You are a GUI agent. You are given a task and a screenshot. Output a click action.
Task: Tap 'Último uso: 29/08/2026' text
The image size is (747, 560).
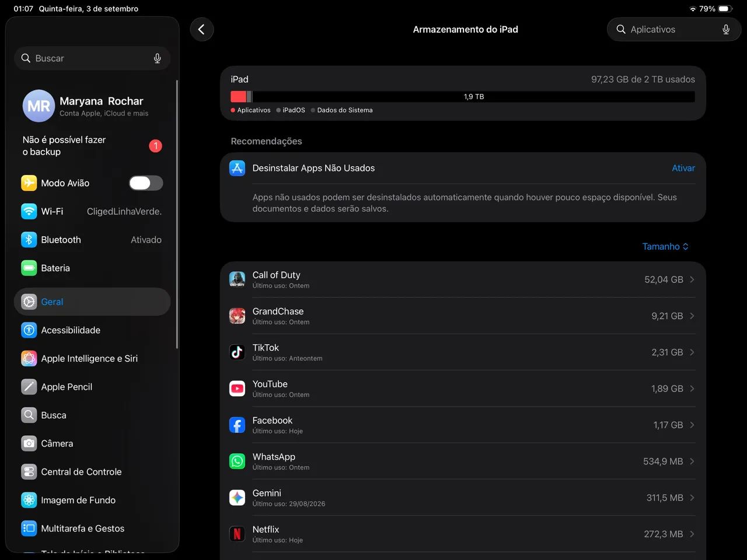289,504
